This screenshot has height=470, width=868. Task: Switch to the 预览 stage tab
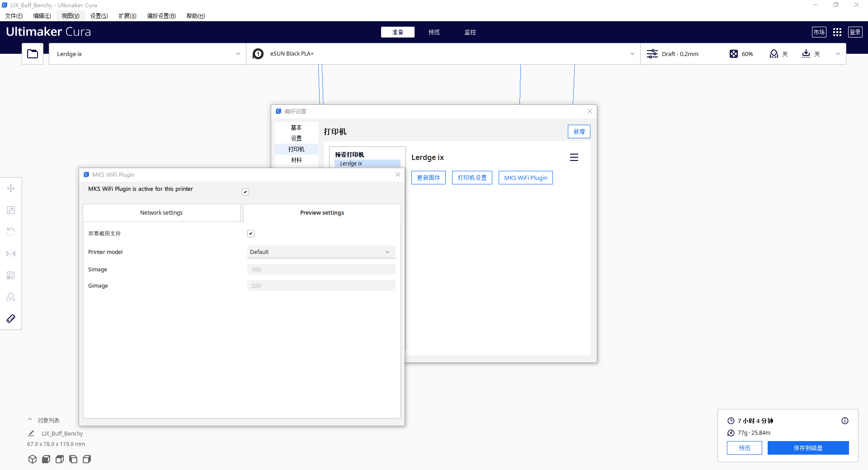[x=433, y=32]
